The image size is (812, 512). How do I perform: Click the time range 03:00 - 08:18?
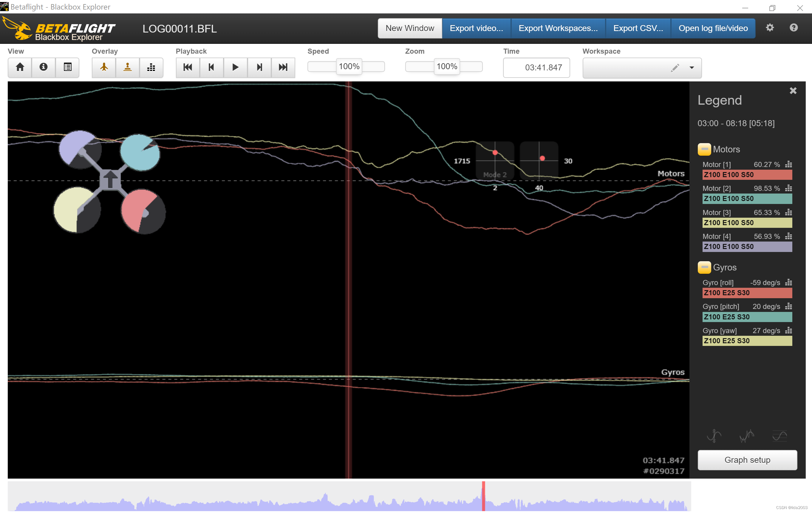pos(736,123)
